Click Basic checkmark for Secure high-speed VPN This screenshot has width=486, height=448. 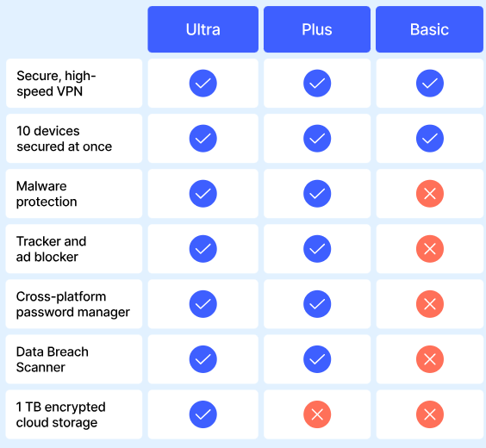click(430, 84)
